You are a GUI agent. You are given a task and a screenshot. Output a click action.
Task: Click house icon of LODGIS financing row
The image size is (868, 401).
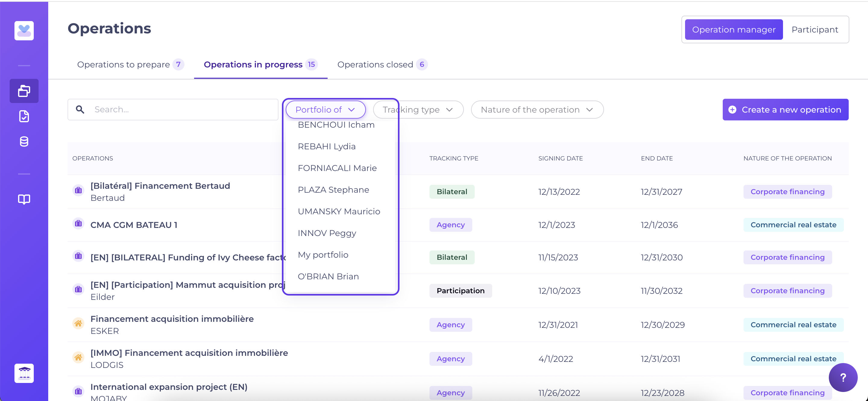[x=78, y=357]
